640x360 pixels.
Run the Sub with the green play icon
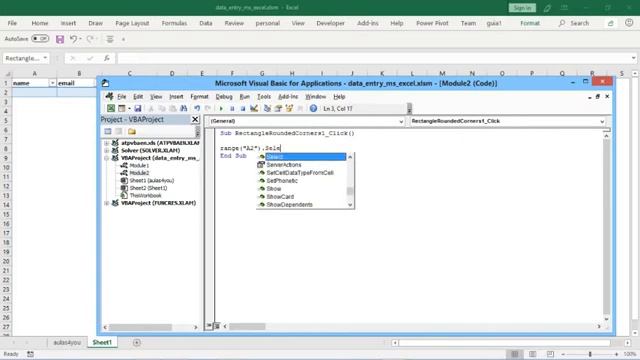[x=221, y=109]
